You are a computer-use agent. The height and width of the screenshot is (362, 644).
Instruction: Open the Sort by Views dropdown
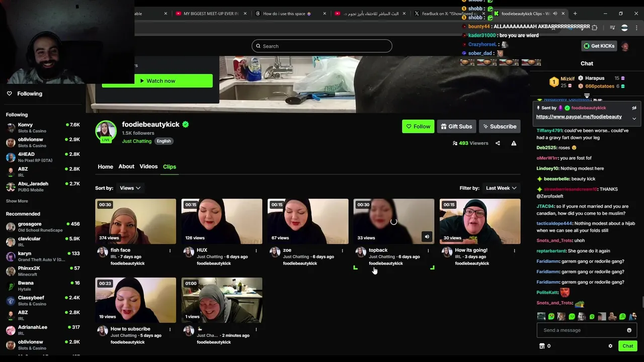(x=130, y=188)
